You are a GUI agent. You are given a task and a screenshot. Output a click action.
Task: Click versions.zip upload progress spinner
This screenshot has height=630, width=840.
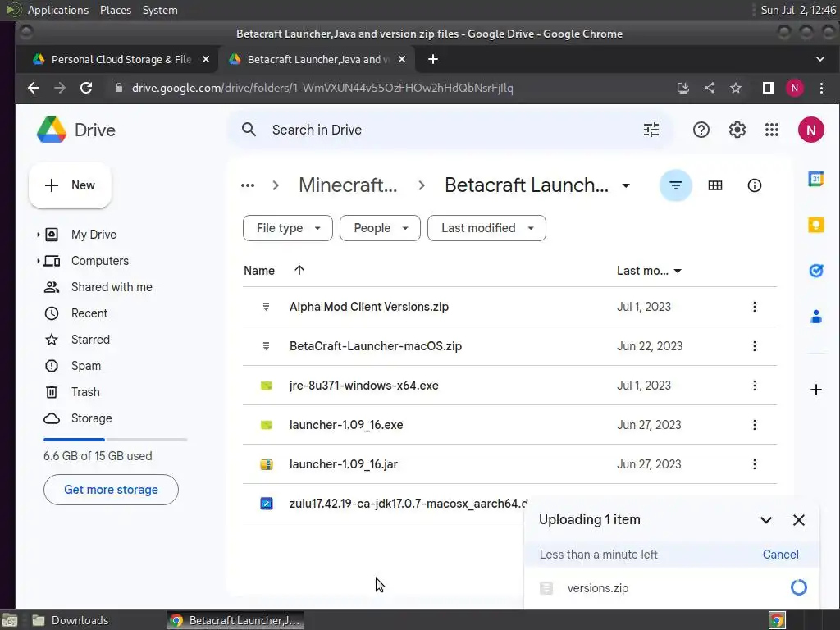point(798,587)
